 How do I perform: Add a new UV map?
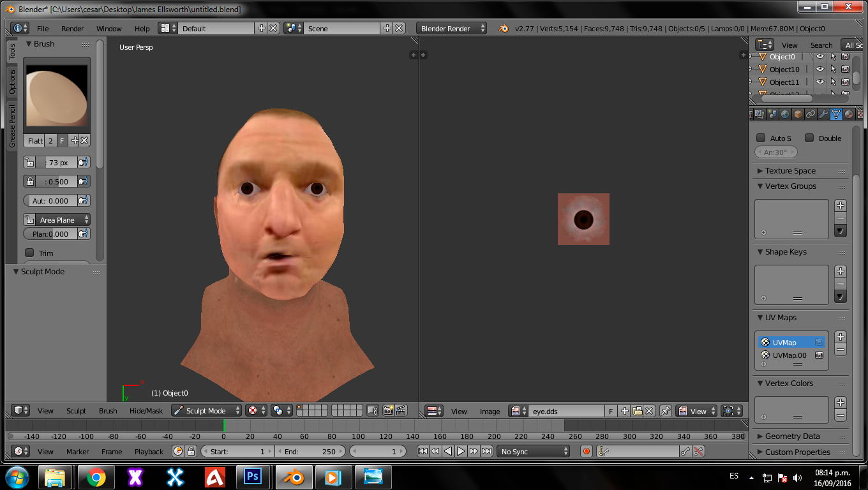[x=841, y=337]
